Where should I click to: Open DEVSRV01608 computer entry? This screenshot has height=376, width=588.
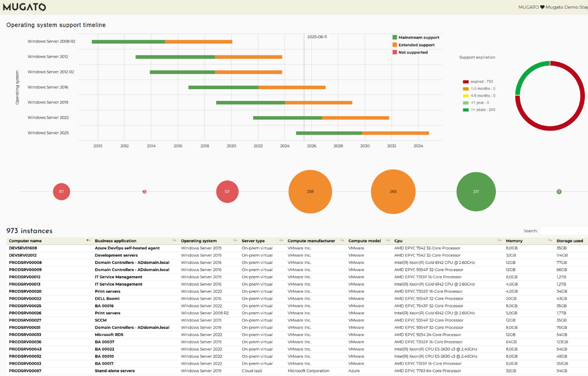pos(23,248)
